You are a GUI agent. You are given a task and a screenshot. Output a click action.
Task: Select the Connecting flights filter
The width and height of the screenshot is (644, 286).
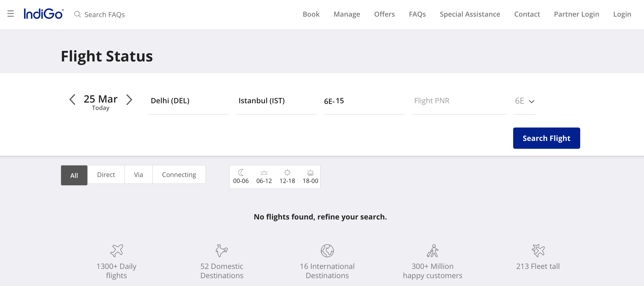179,175
